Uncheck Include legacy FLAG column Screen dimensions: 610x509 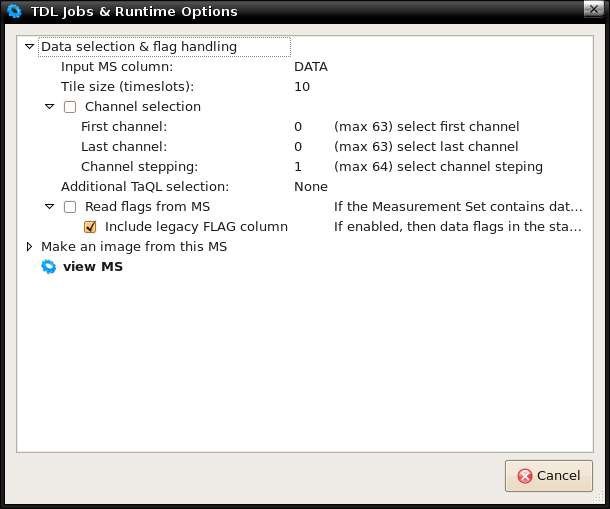tap(90, 227)
